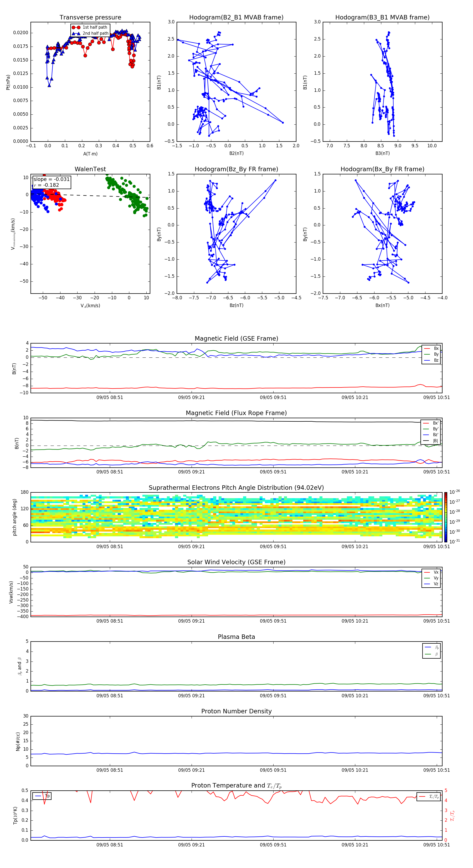473x868 pixels.
Task: Click the "slope = -0.031" annotation
Action: (52, 179)
